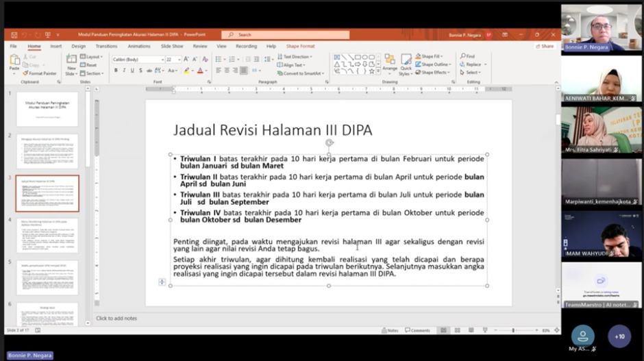This screenshot has height=361, width=644.
Task: Switch to Slide Sorter view icon
Action: pos(457,330)
